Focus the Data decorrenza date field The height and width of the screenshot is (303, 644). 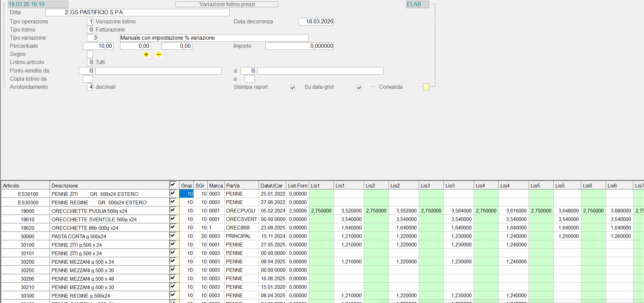coord(316,22)
